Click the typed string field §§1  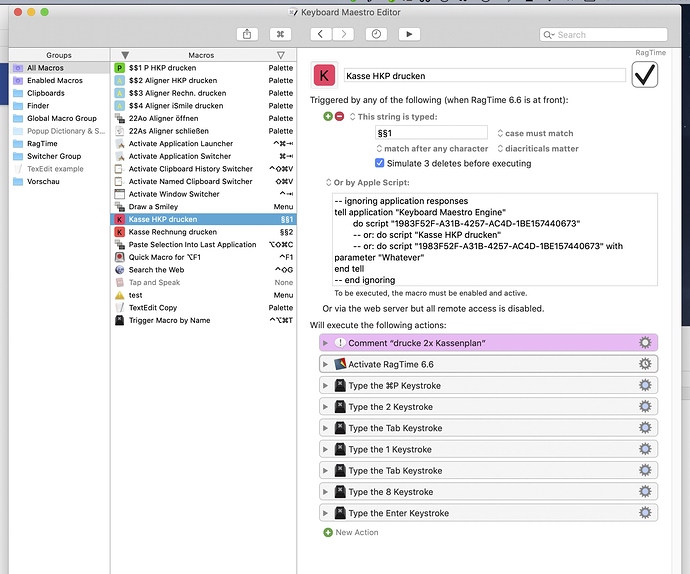[x=431, y=133]
